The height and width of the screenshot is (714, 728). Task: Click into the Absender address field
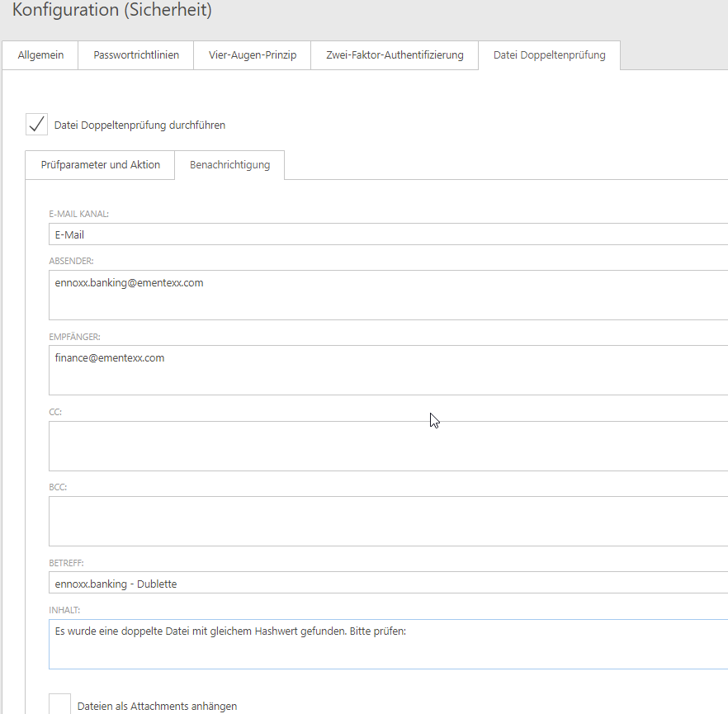click(x=388, y=295)
